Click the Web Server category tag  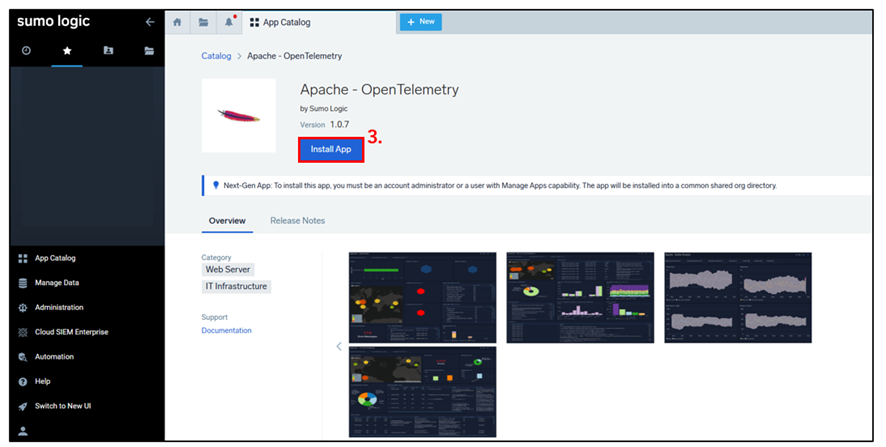point(228,270)
